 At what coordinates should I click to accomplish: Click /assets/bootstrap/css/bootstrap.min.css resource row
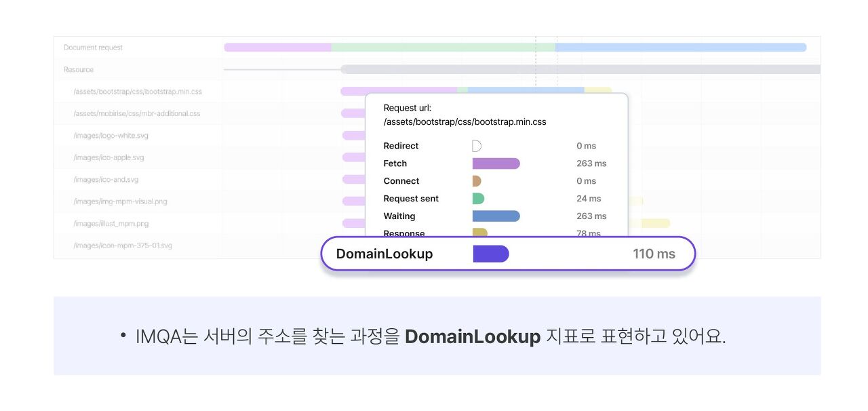pyautogui.click(x=138, y=91)
